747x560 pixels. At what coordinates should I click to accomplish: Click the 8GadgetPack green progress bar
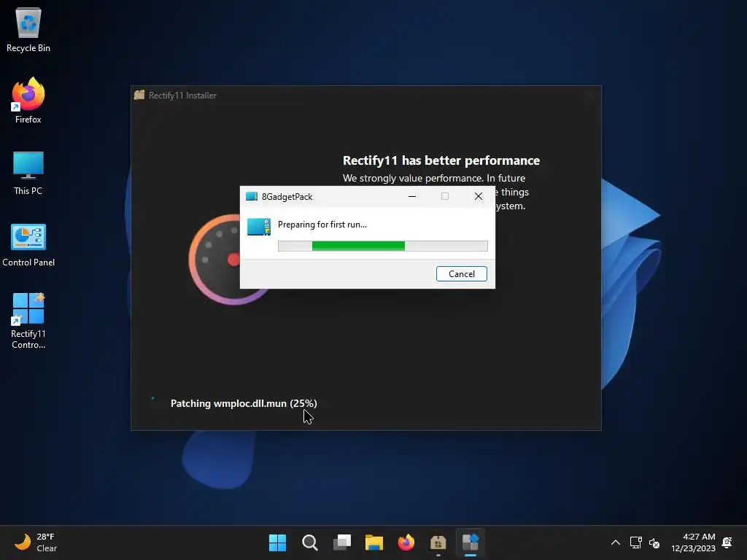pyautogui.click(x=382, y=246)
